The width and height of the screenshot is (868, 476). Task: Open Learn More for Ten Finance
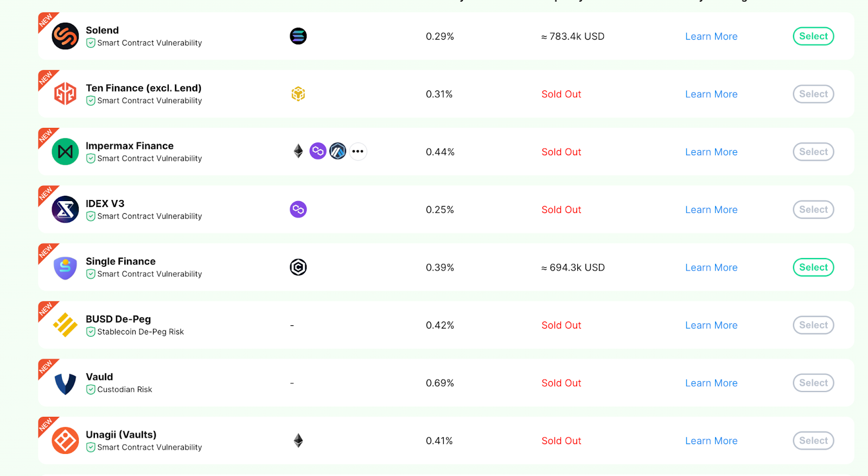pyautogui.click(x=711, y=94)
